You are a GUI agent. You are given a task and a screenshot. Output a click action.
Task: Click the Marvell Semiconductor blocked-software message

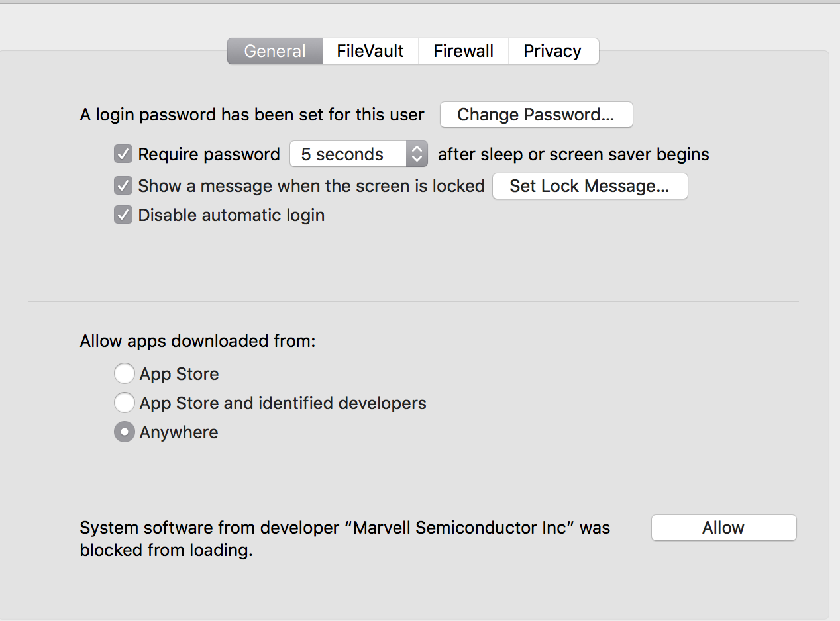tap(344, 538)
